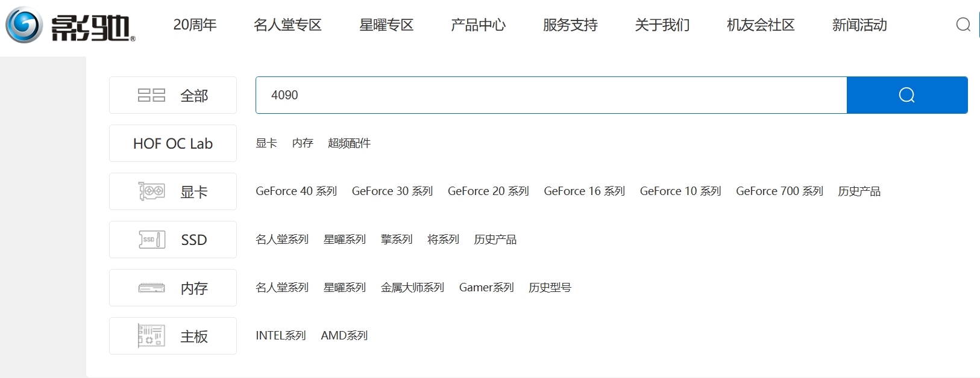Filter by GeForce 40 系列
The image size is (980, 378).
coord(296,191)
